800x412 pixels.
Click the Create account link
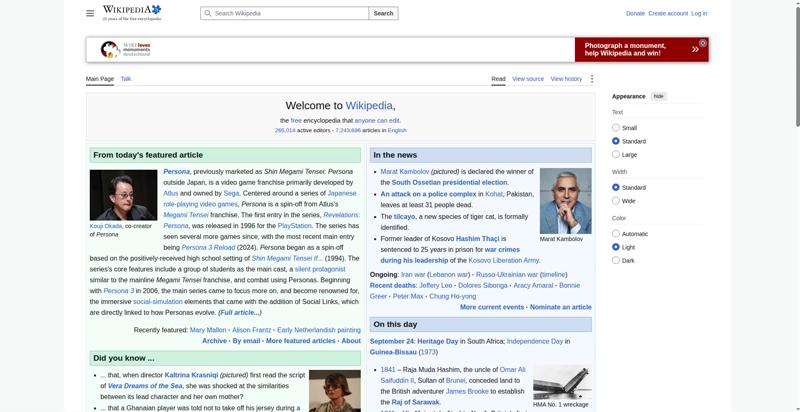click(668, 13)
